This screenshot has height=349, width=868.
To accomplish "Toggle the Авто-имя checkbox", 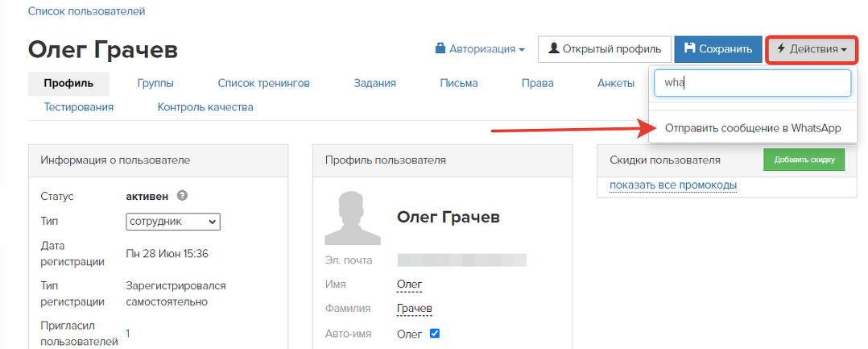I will coord(435,333).
